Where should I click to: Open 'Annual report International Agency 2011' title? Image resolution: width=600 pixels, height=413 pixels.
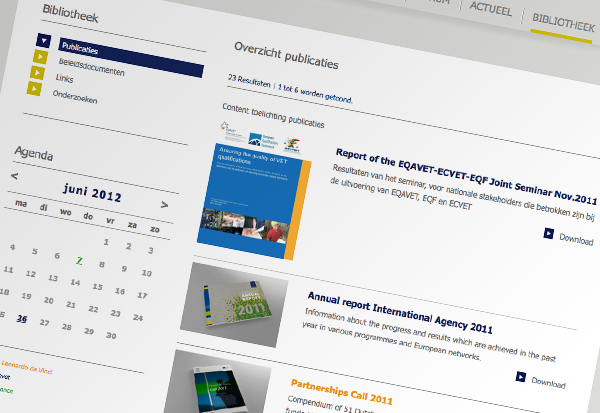click(400, 312)
